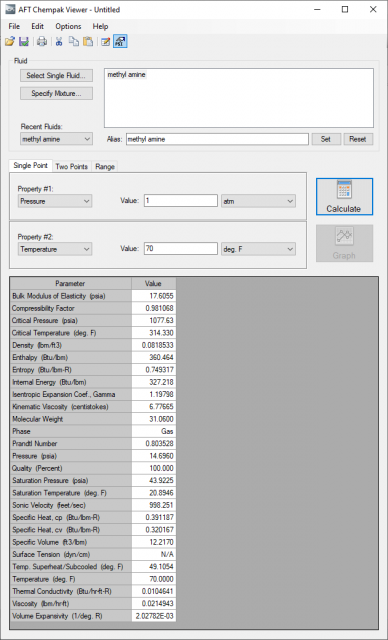Click the Surface Tension N/A value

click(153, 554)
